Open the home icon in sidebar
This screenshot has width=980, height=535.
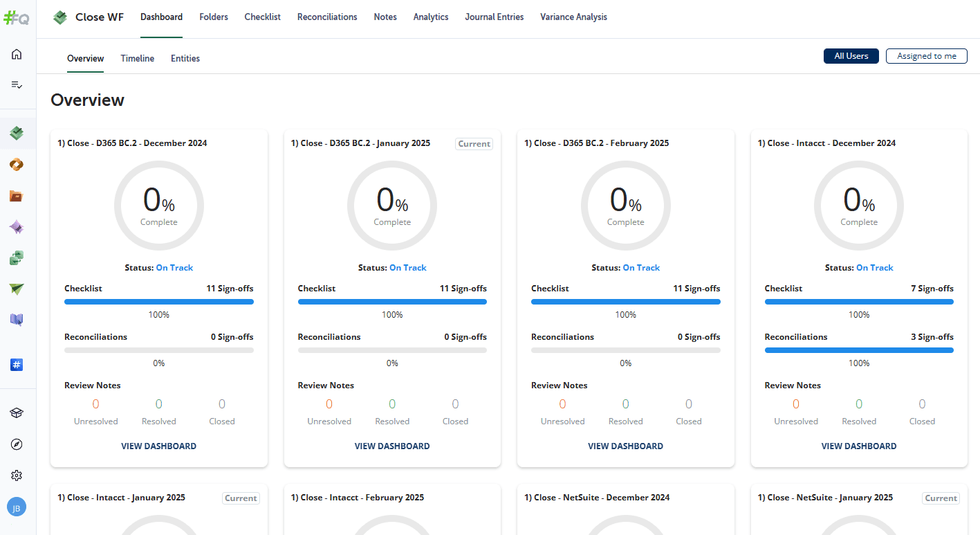coord(17,54)
